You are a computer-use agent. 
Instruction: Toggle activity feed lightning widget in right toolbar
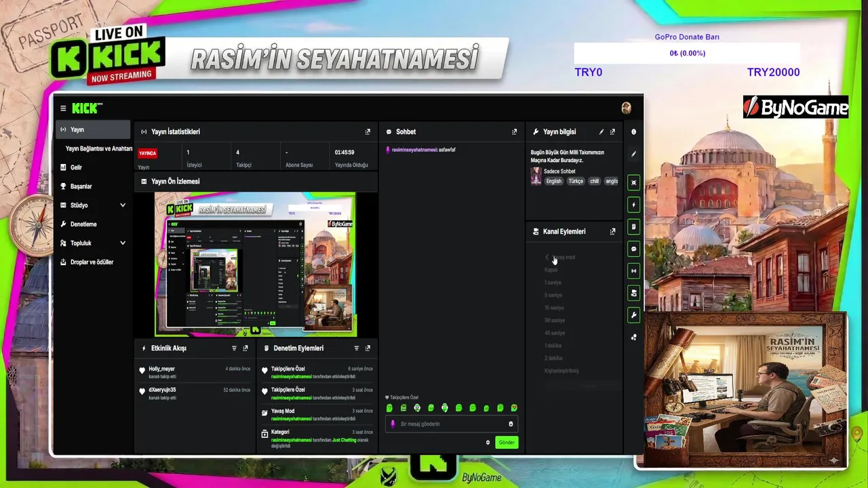(634, 205)
